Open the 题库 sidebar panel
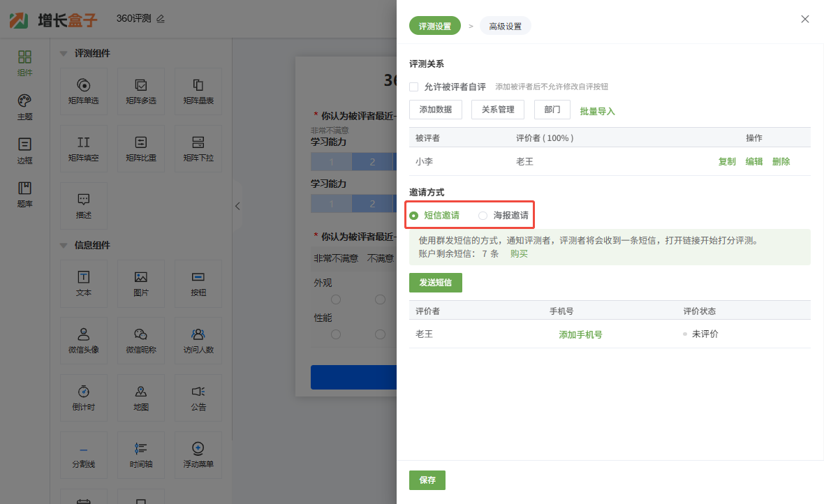The image size is (824, 504). [24, 195]
